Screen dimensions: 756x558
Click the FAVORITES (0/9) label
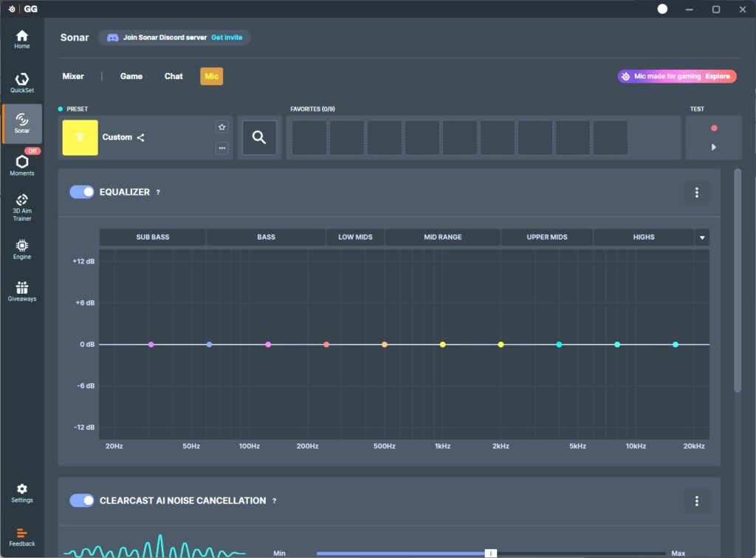[312, 109]
